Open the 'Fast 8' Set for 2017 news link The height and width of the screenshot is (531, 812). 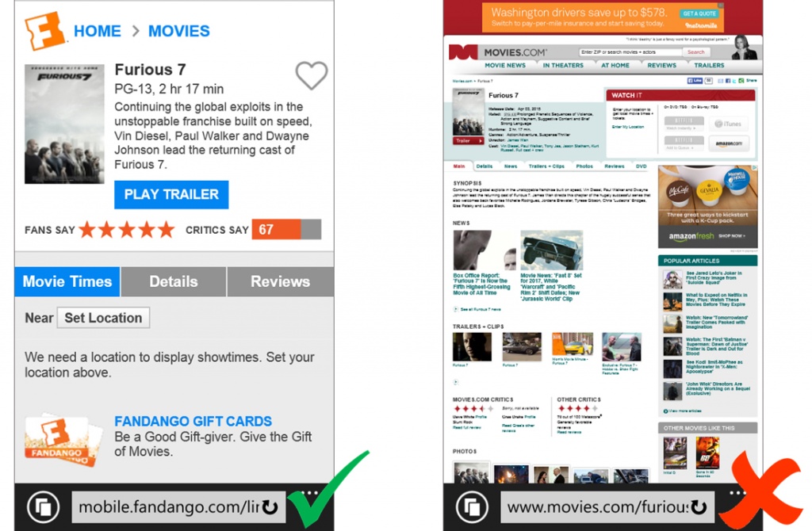pyautogui.click(x=552, y=287)
